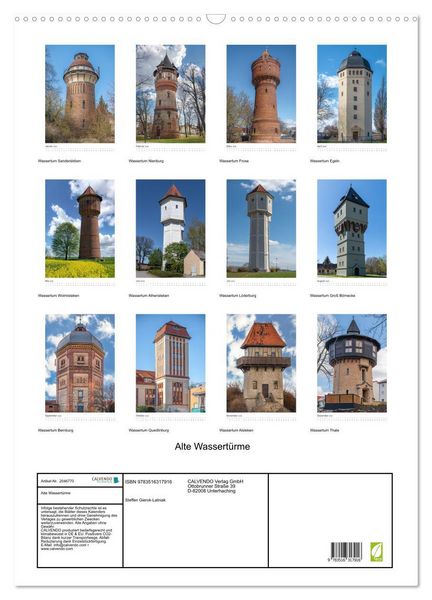The width and height of the screenshot is (432, 600).
Task: Click caption 'Wasserturm Bernburg'
Action: [x=55, y=430]
